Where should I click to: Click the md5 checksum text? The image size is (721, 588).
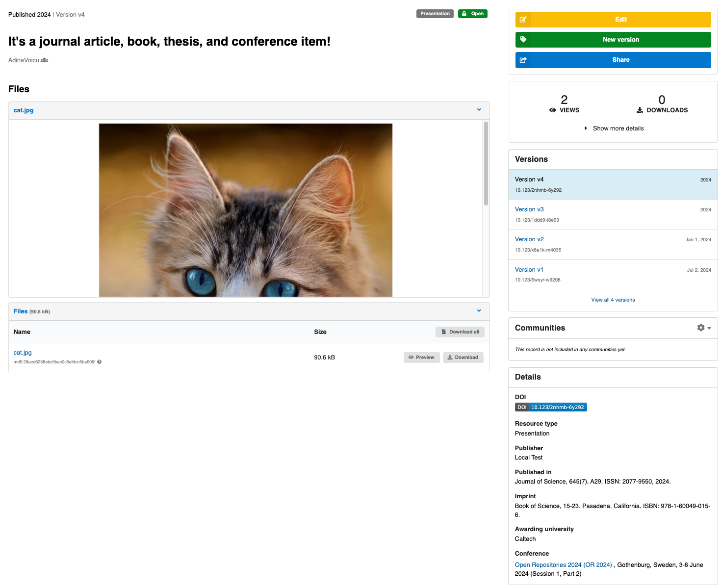pos(54,362)
